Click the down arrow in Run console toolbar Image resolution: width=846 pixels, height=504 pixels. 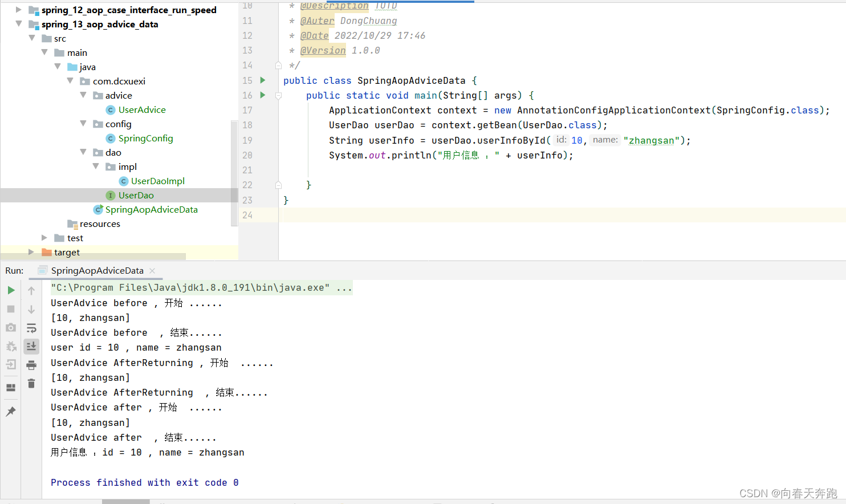point(31,309)
